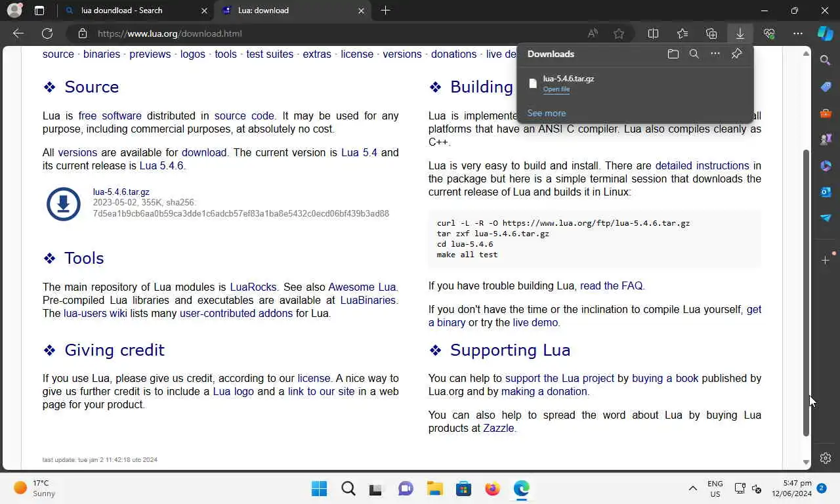The image size is (840, 504).
Task: Pin the Downloads panel
Action: [x=736, y=54]
